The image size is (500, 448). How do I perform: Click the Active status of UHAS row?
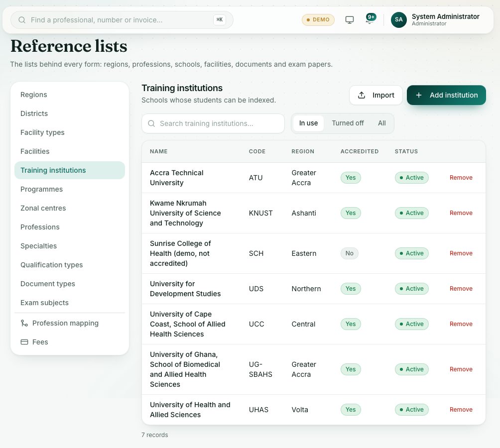(x=411, y=410)
